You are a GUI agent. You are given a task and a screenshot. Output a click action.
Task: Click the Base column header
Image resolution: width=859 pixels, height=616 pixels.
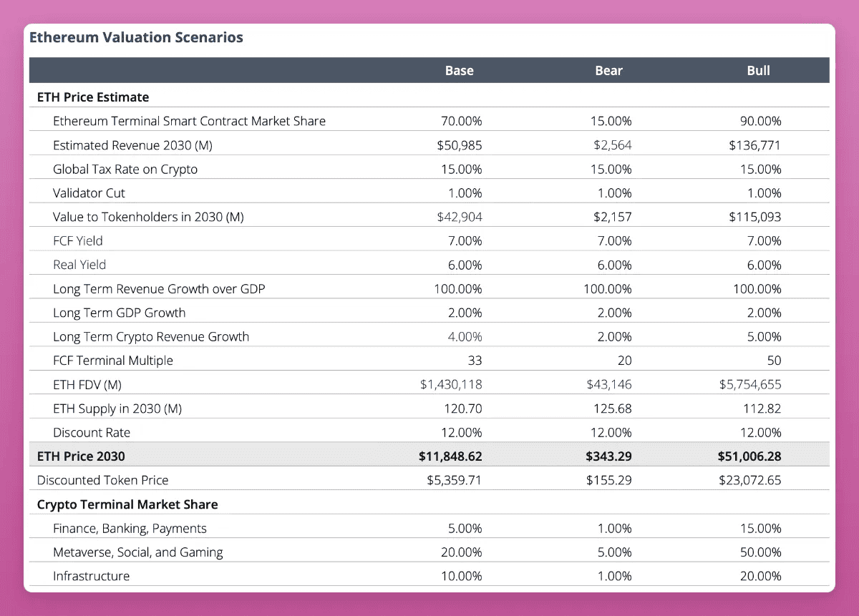click(x=459, y=71)
